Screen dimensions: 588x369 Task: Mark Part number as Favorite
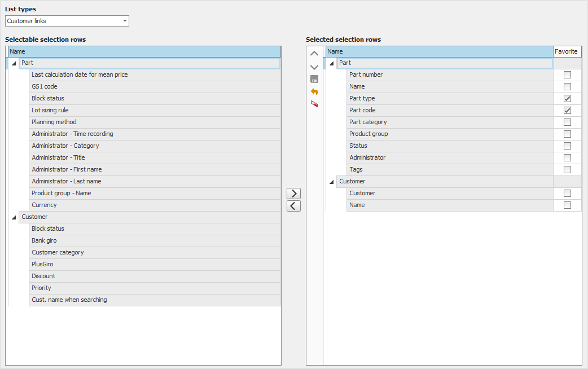tap(567, 75)
